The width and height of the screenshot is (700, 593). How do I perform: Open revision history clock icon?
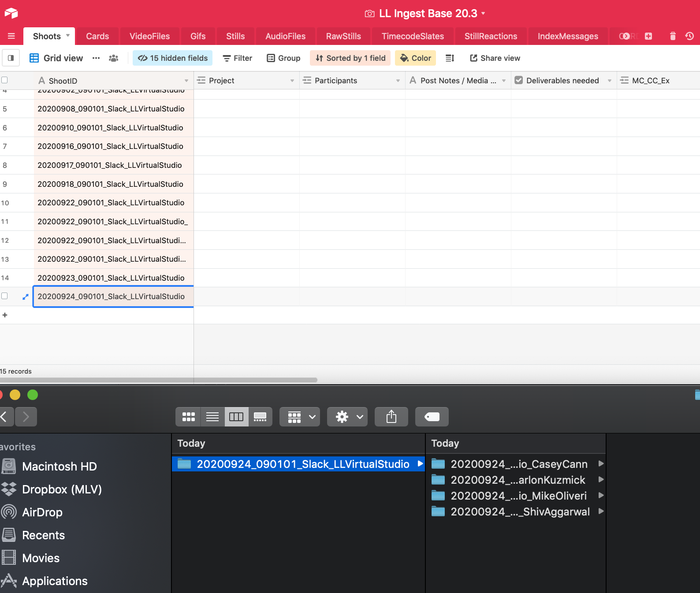point(689,36)
